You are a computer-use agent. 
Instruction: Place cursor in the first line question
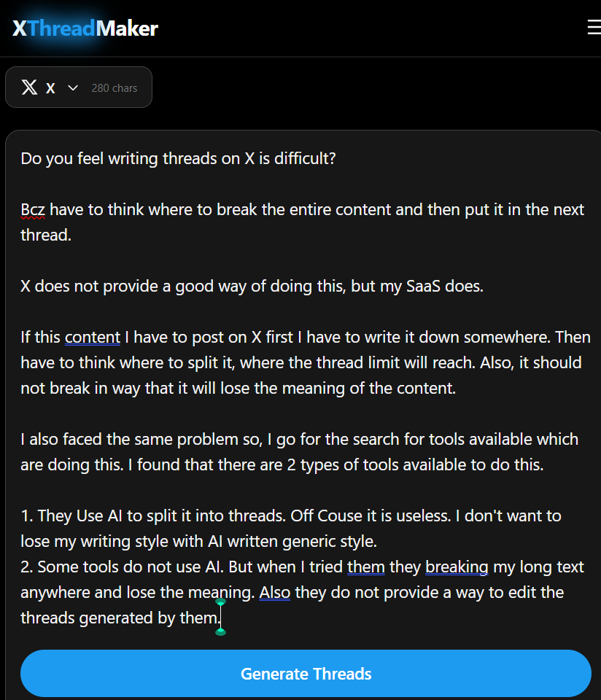[178, 159]
